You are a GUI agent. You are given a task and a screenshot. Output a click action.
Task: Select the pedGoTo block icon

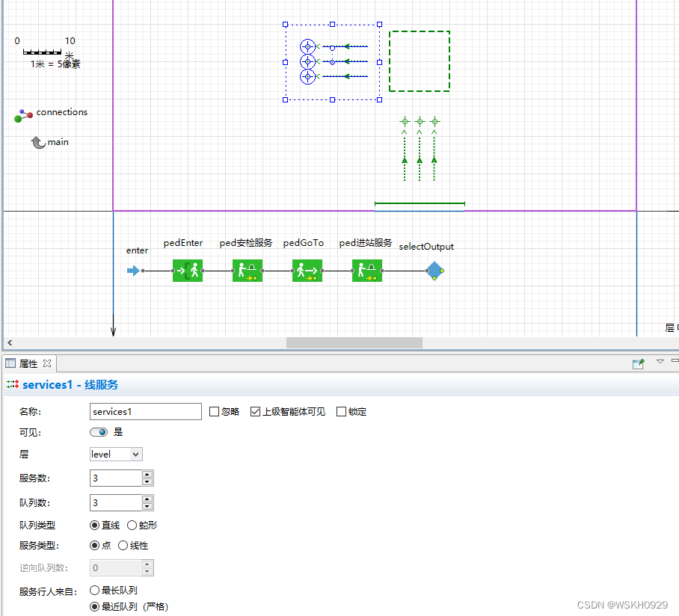(307, 271)
